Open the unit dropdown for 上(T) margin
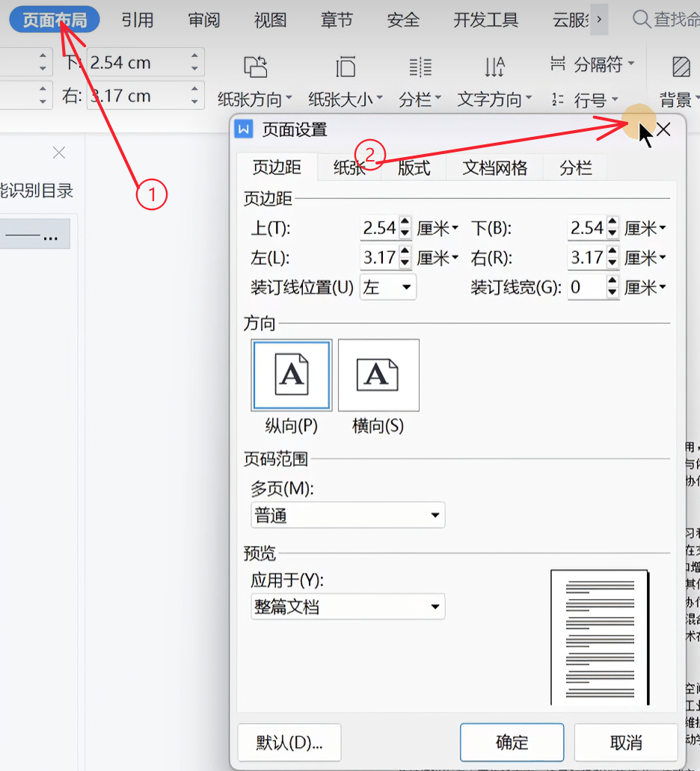The width and height of the screenshot is (700, 771). pyautogui.click(x=438, y=228)
